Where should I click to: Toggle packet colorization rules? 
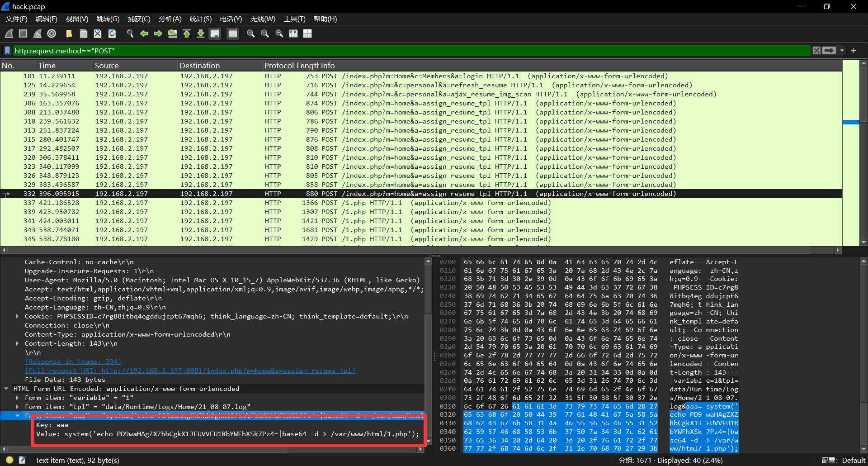[x=233, y=33]
